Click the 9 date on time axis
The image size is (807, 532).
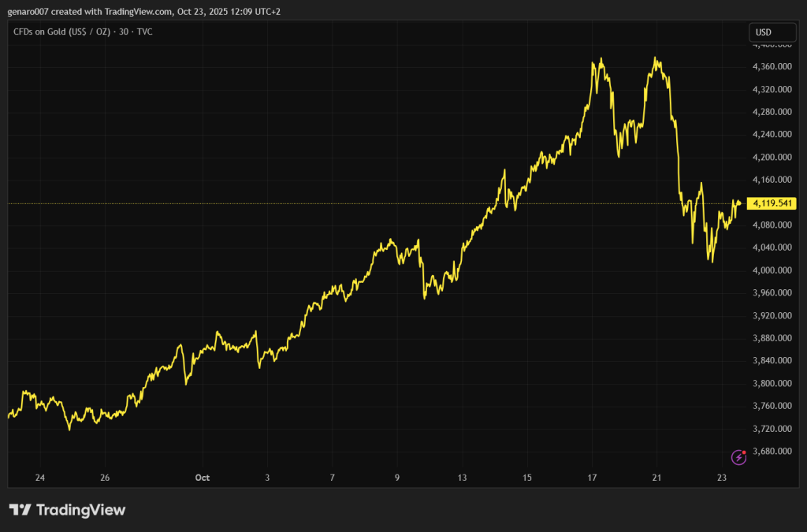[x=397, y=478]
